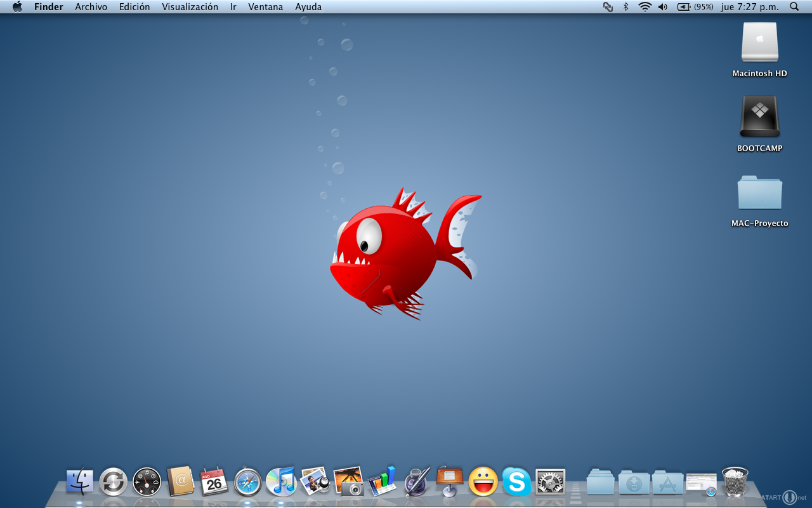Open Skype from the Dock
812x508 pixels.
coord(516,481)
